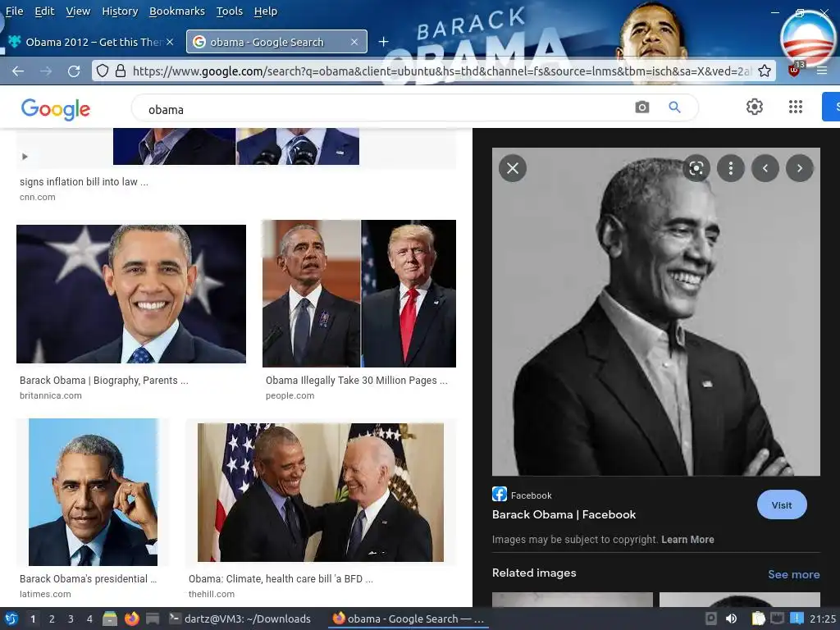
Task: Open the History menu
Action: [x=120, y=11]
